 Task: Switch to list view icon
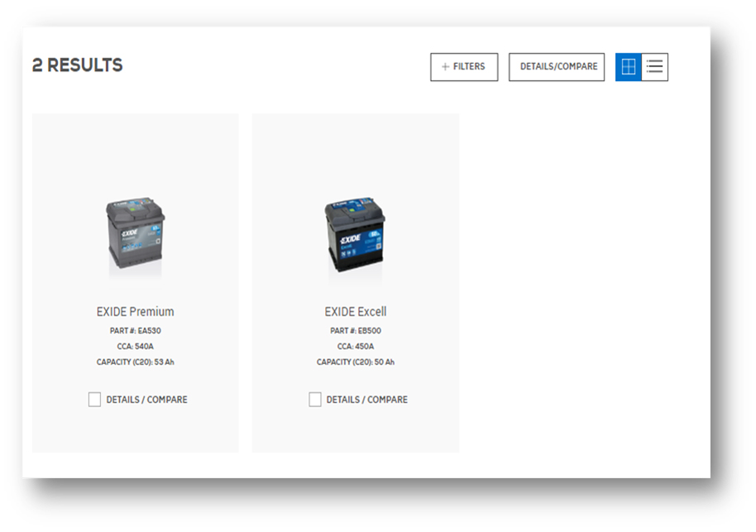point(655,66)
